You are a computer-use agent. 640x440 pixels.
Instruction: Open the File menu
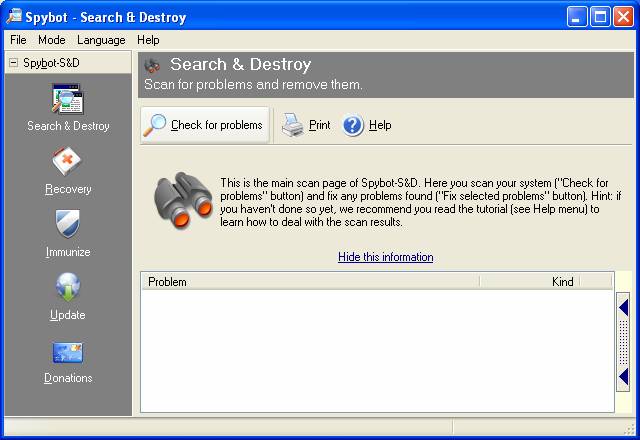click(18, 40)
